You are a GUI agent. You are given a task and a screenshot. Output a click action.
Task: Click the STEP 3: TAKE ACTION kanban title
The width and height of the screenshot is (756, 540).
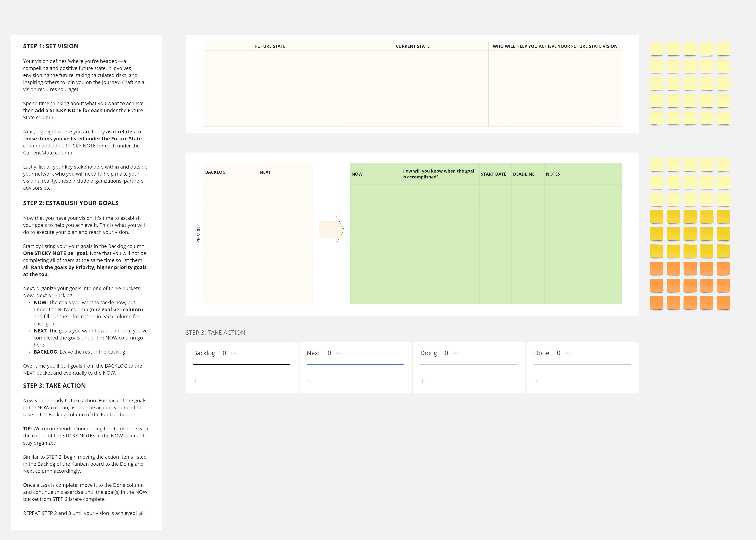click(215, 332)
